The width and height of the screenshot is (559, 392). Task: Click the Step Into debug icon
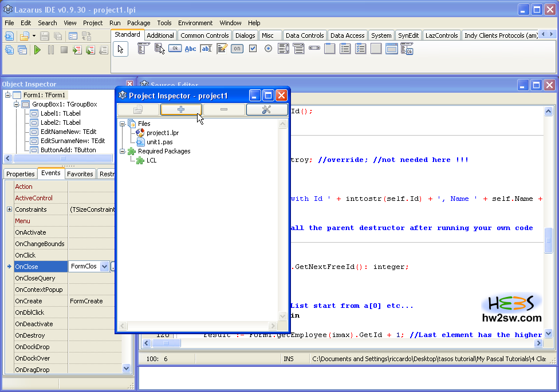77,50
